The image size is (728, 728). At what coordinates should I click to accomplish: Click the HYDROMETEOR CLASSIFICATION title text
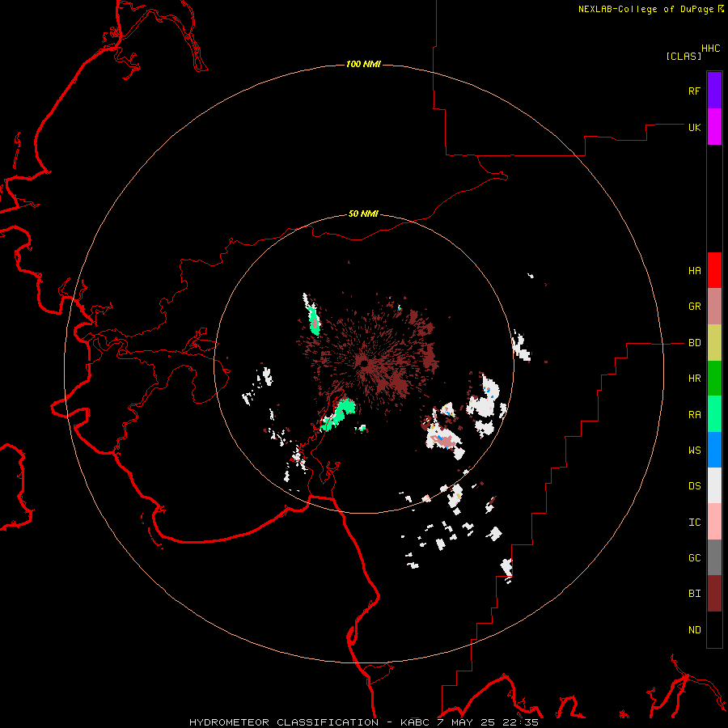284,722
